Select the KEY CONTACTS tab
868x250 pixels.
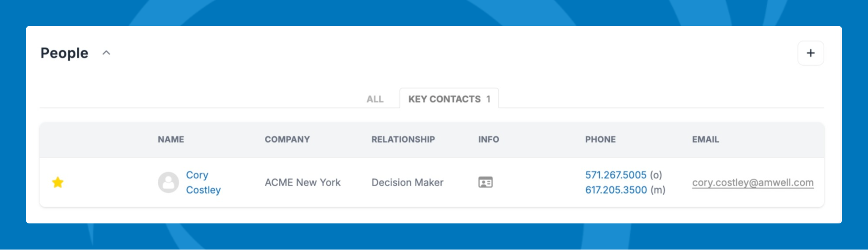pyautogui.click(x=449, y=99)
